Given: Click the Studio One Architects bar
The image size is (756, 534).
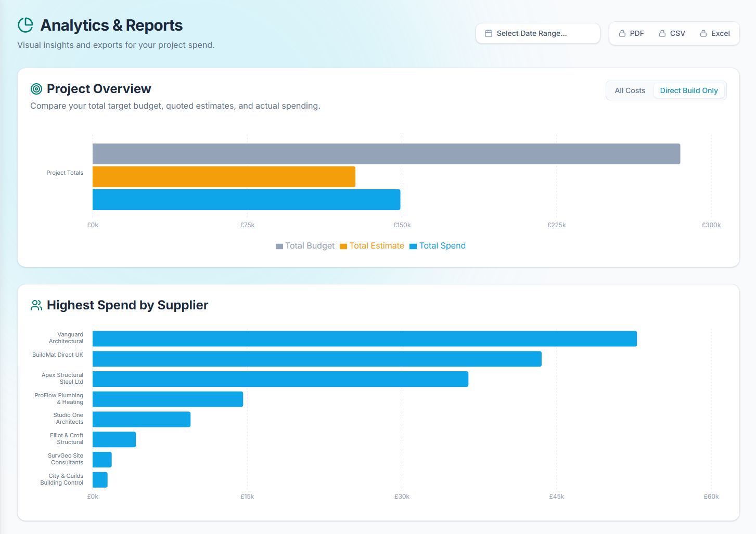Looking at the screenshot, I should [142, 420].
